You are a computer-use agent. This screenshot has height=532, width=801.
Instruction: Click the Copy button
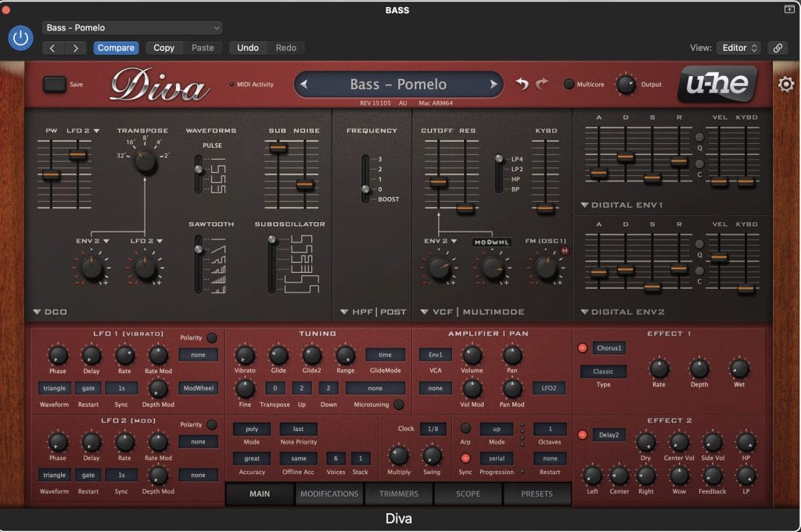click(163, 48)
